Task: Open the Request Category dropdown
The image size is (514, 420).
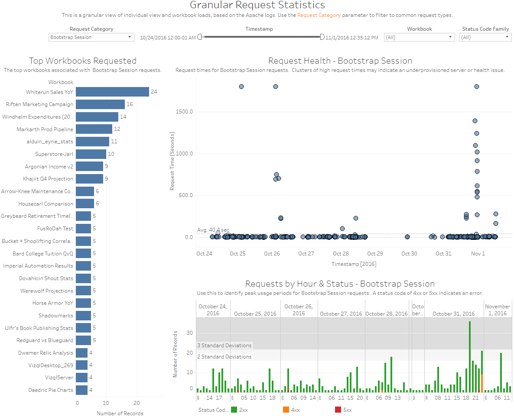Action: [x=91, y=37]
